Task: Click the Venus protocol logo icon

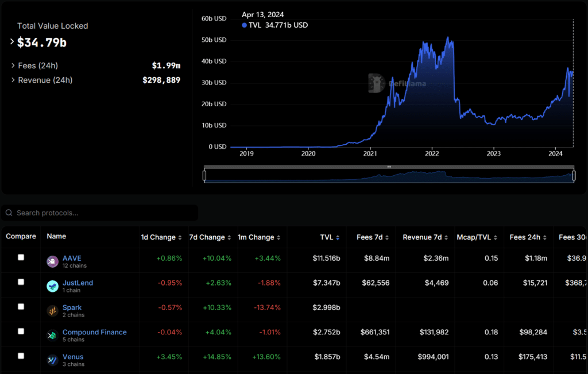Action: coord(52,360)
